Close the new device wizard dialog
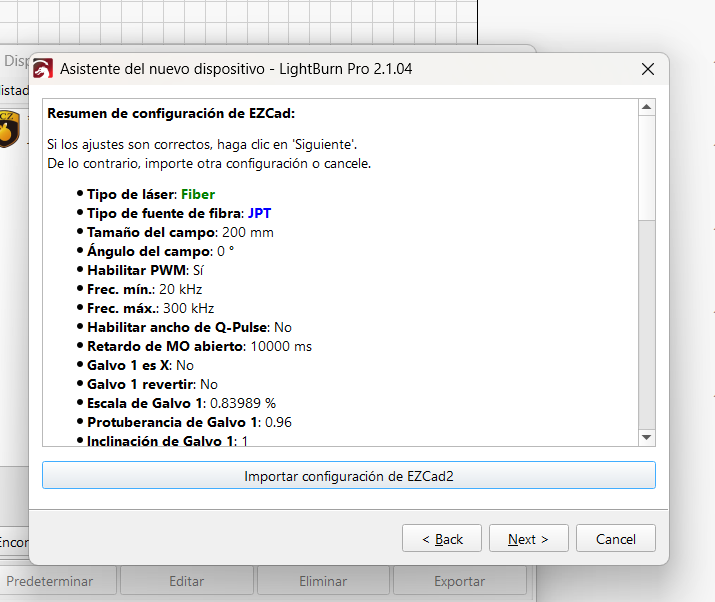Viewport: 715px width, 602px height. 648,69
